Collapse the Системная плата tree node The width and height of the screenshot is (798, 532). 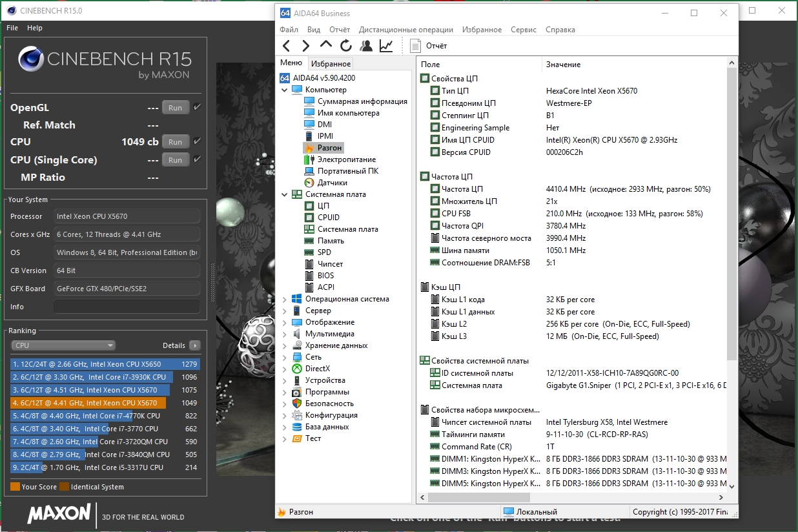pos(285,194)
